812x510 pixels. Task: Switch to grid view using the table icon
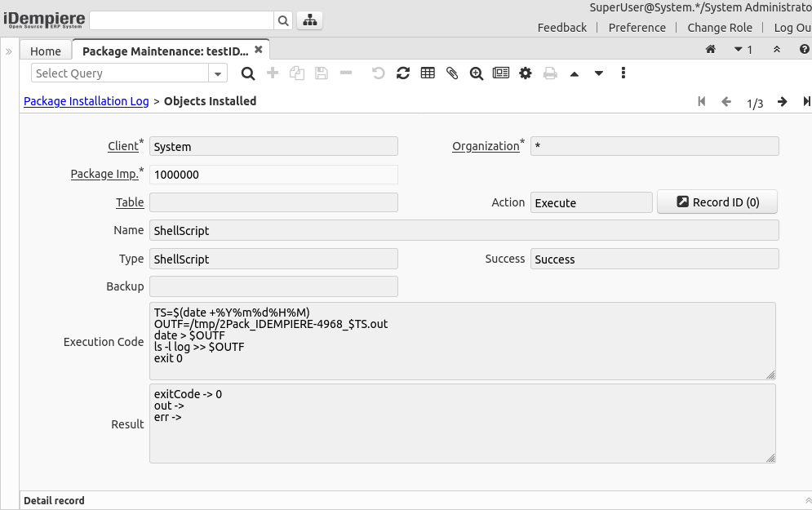(428, 73)
